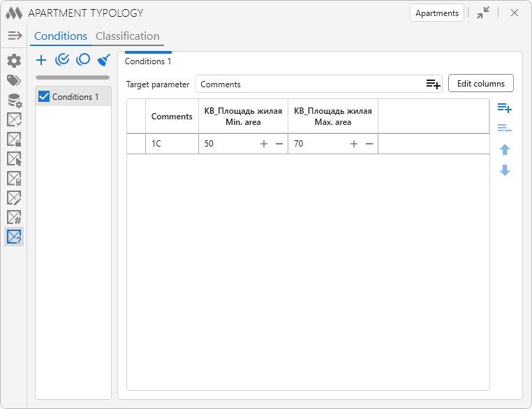Image resolution: width=532 pixels, height=409 pixels.
Task: Open the Apartments selector in title bar
Action: 437,13
